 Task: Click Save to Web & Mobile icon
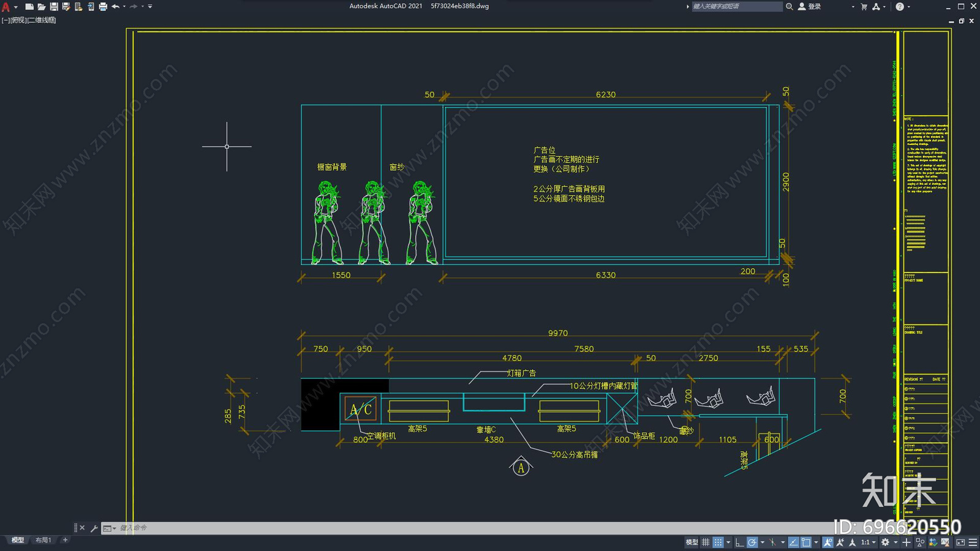click(x=91, y=7)
